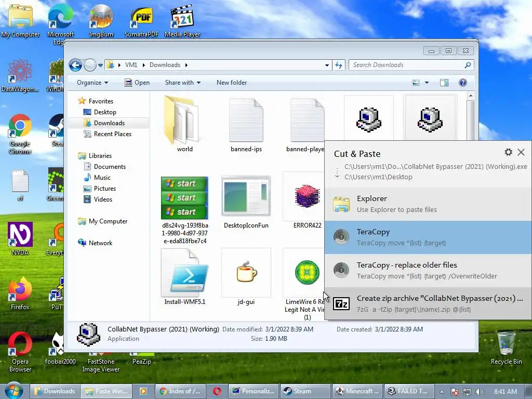The width and height of the screenshot is (532, 399).
Task: Click the forward navigation arrow in Explorer
Action: [x=90, y=65]
